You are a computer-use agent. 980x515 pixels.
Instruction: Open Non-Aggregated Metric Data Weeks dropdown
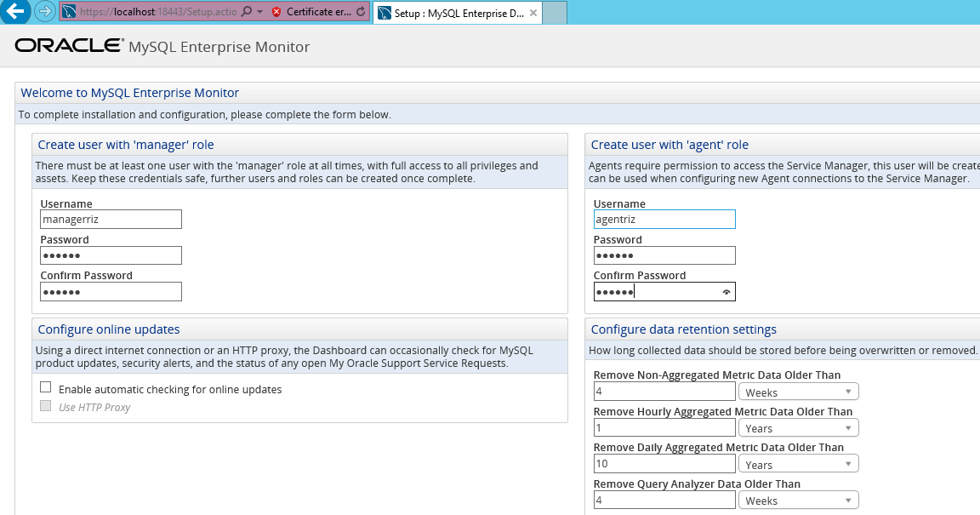(x=798, y=392)
